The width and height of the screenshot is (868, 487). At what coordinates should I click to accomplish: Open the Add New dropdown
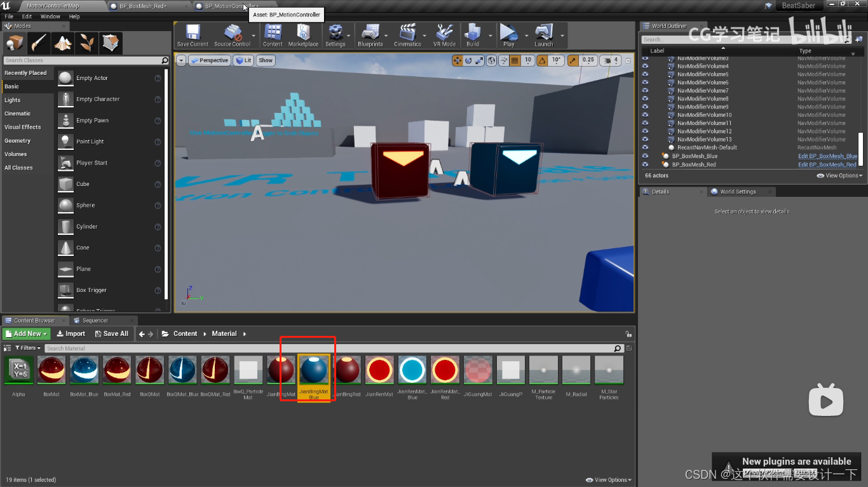(x=27, y=333)
